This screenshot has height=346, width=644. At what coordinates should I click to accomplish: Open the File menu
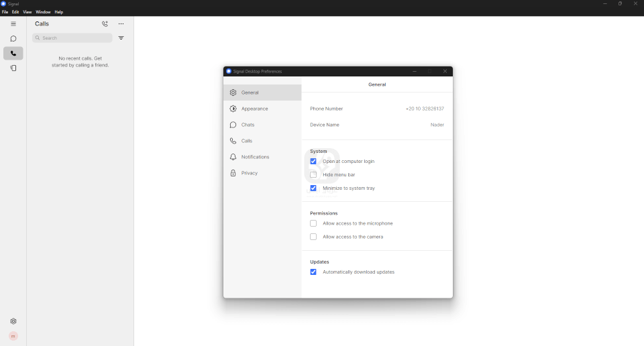tap(5, 12)
